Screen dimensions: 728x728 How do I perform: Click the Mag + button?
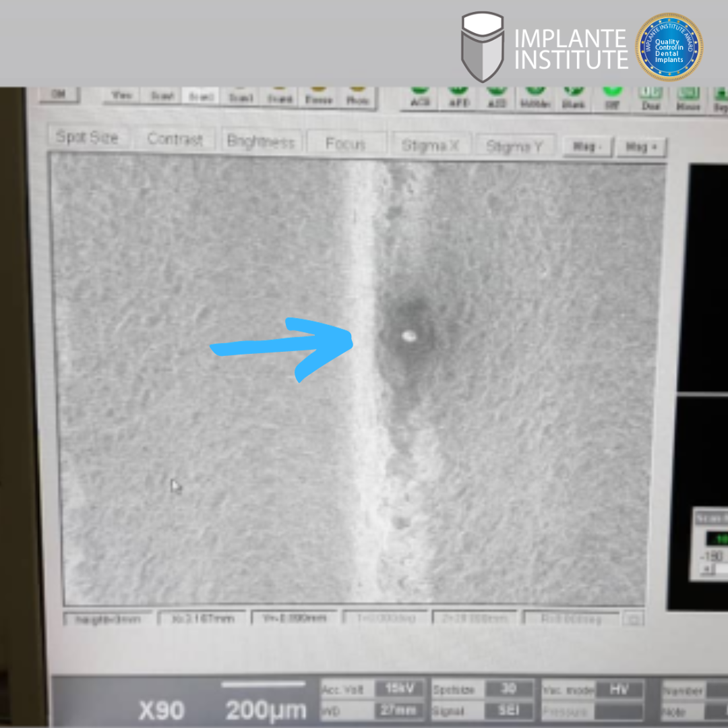point(645,147)
